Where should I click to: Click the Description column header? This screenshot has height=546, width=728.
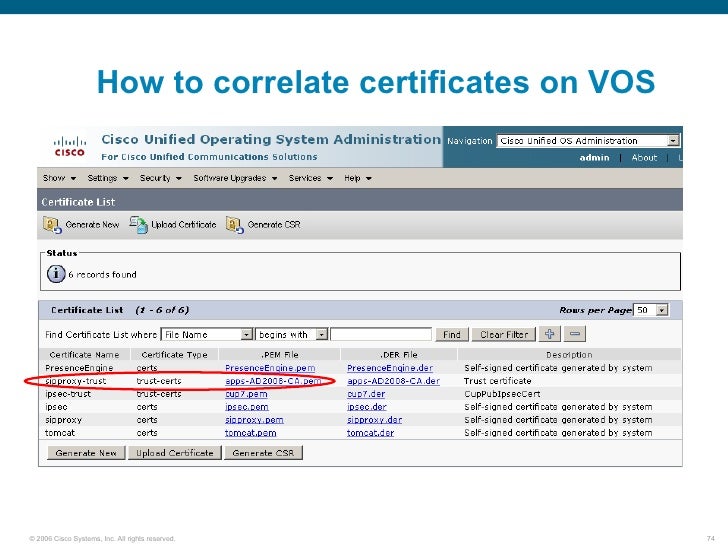(569, 355)
